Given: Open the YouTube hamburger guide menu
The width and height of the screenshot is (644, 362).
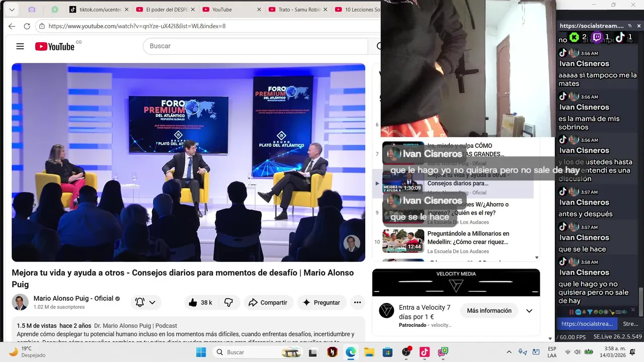Looking at the screenshot, I should coord(20,46).
